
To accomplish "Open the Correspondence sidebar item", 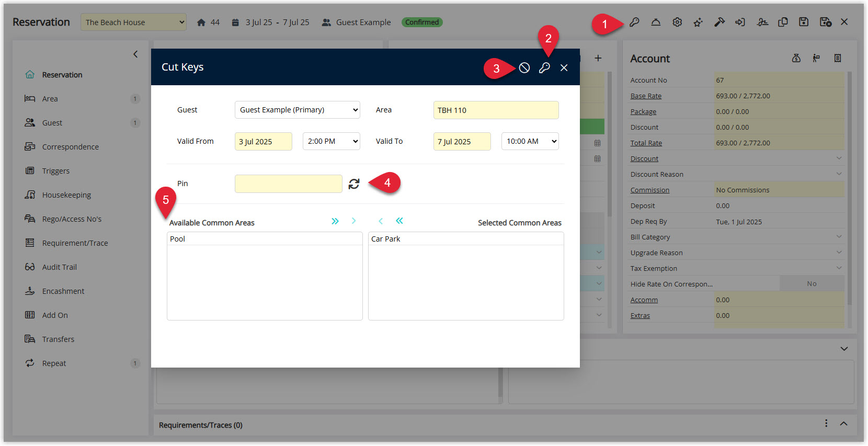I will [71, 147].
